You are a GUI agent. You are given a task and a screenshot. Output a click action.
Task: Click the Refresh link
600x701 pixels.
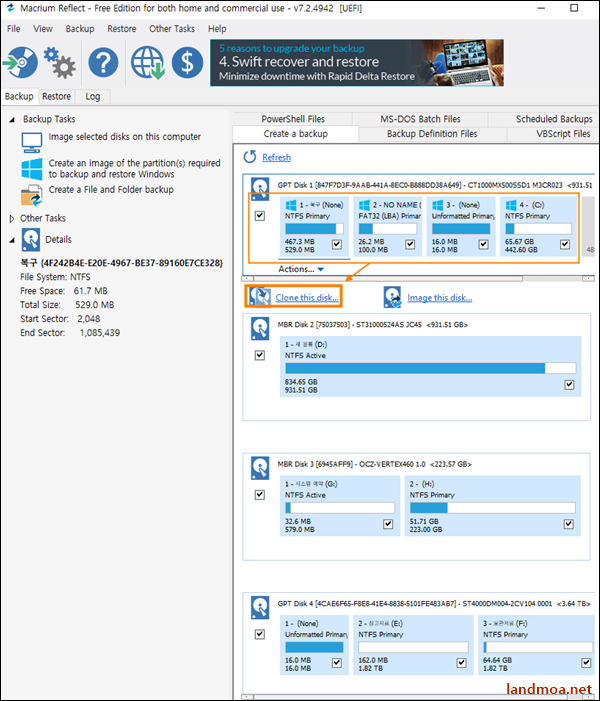tap(276, 157)
